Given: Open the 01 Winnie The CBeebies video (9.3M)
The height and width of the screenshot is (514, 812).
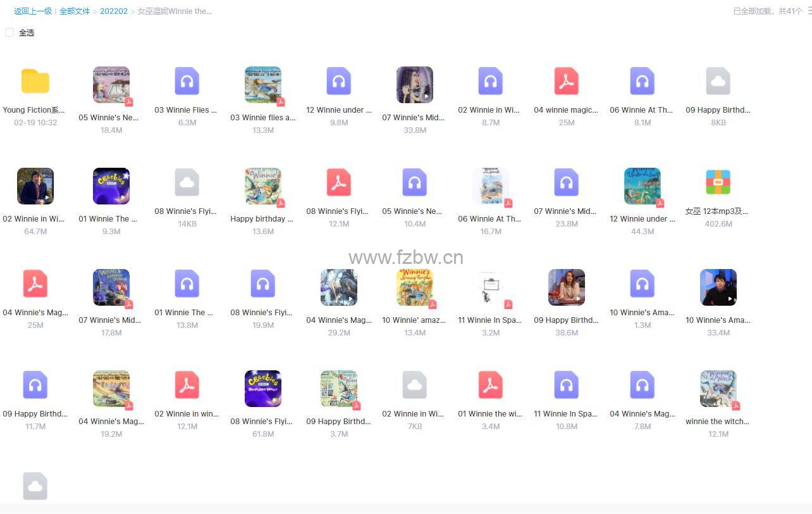Looking at the screenshot, I should (111, 186).
